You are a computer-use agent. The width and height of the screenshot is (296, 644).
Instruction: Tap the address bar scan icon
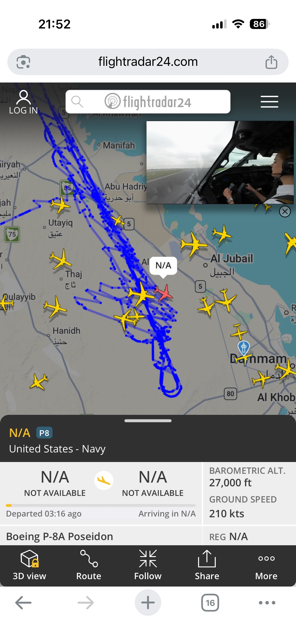click(23, 62)
